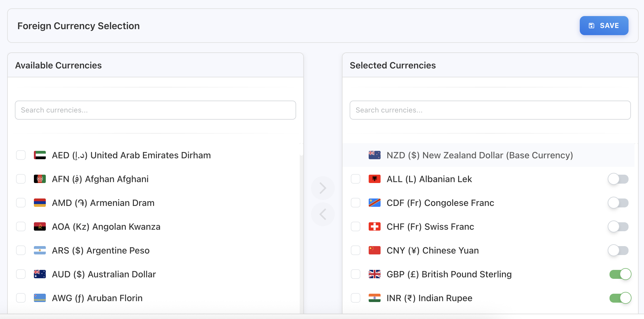Turn off the Indian Rupee toggle
Image resolution: width=644 pixels, height=319 pixels.
click(x=620, y=298)
